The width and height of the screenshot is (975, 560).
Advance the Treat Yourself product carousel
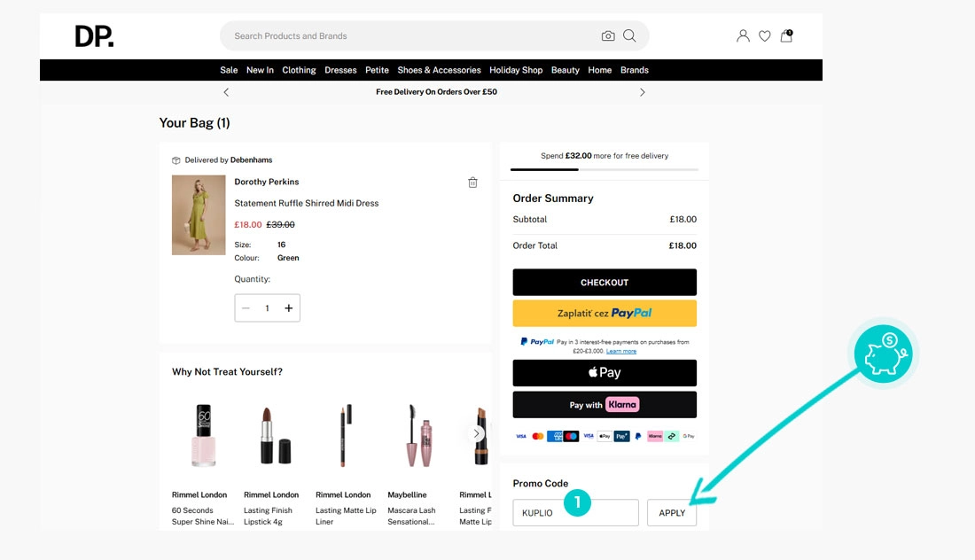point(476,433)
